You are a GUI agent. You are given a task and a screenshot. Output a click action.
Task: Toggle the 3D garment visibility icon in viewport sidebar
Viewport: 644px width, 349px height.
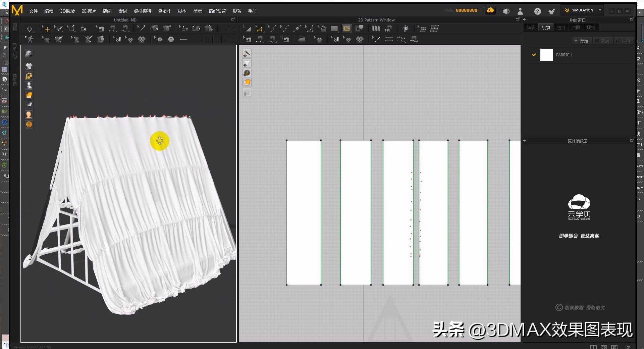pos(29,66)
